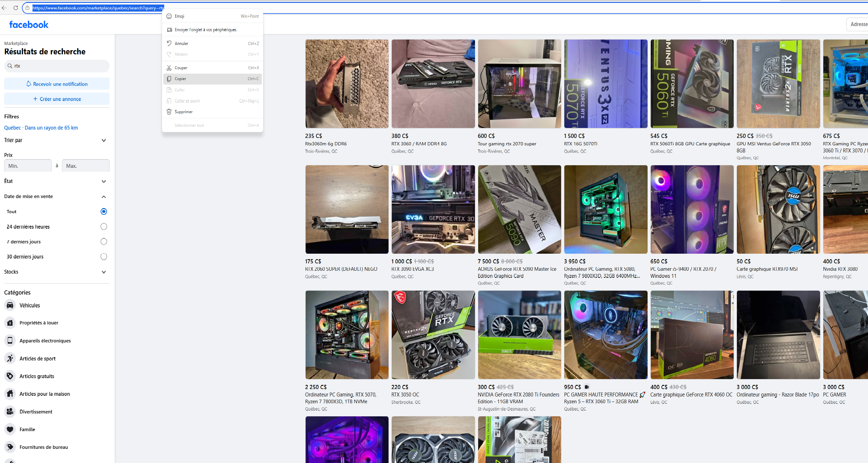The height and width of the screenshot is (463, 868).
Task: Select the 30 derniers jours option
Action: [x=103, y=257]
